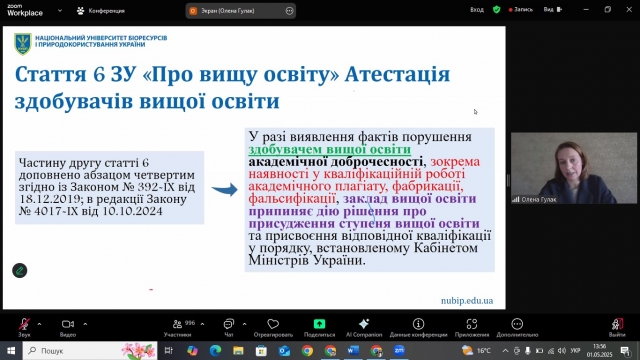Select the Экран (Олена Гулак) screen tab

click(x=241, y=11)
